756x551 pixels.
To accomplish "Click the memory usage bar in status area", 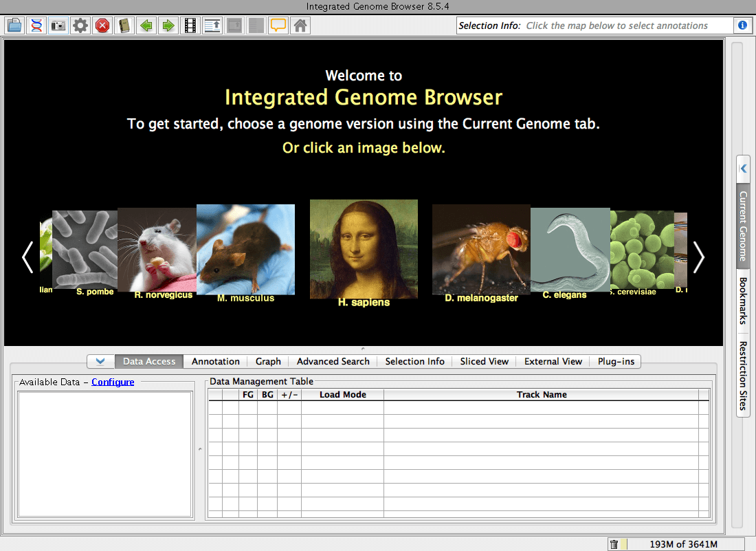I will pos(683,544).
